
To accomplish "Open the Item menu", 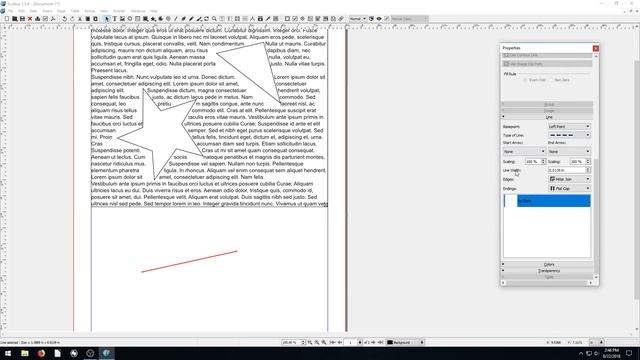I will 33,11.
